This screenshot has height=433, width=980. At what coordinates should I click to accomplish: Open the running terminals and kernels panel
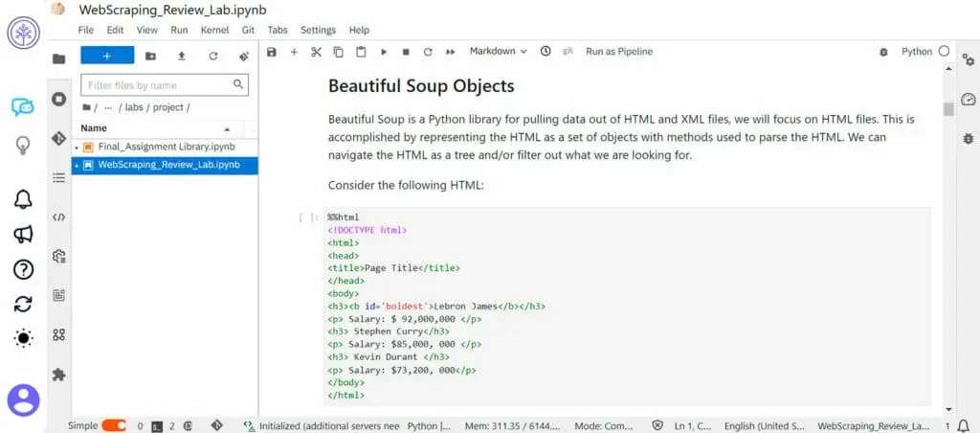[x=58, y=99]
